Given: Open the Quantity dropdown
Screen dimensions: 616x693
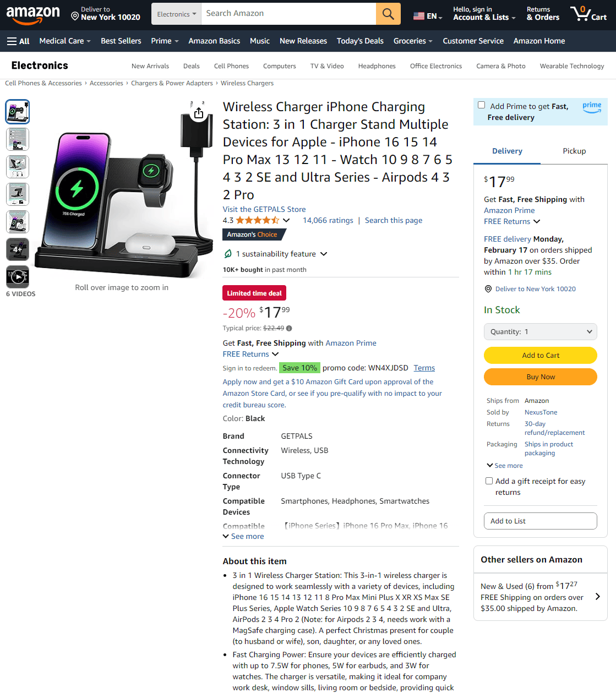Looking at the screenshot, I should coord(541,331).
